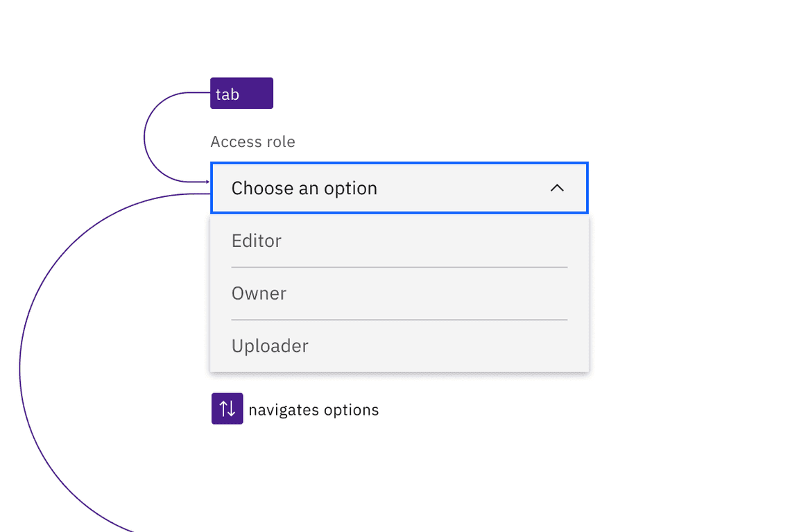The width and height of the screenshot is (799, 532).
Task: Click the purple tab key badge
Action: click(x=241, y=93)
